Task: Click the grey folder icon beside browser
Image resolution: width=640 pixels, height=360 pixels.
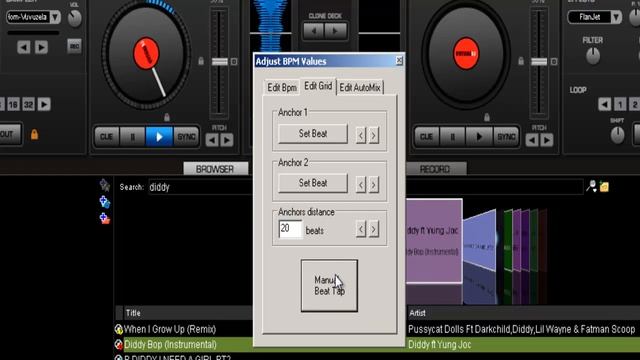Action: (x=105, y=185)
